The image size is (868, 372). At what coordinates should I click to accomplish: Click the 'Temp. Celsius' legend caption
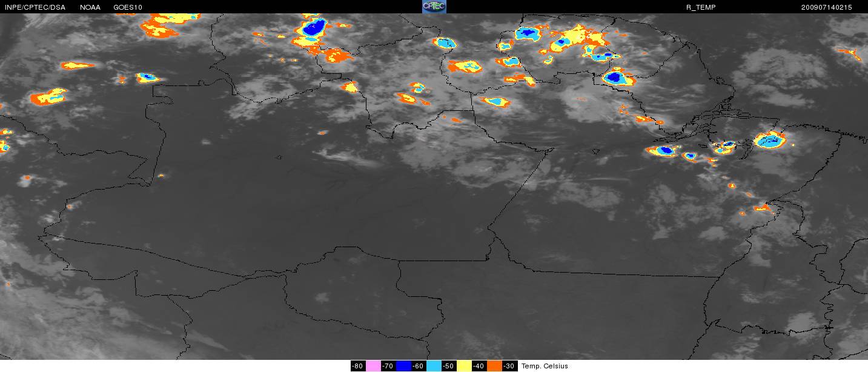click(x=545, y=366)
